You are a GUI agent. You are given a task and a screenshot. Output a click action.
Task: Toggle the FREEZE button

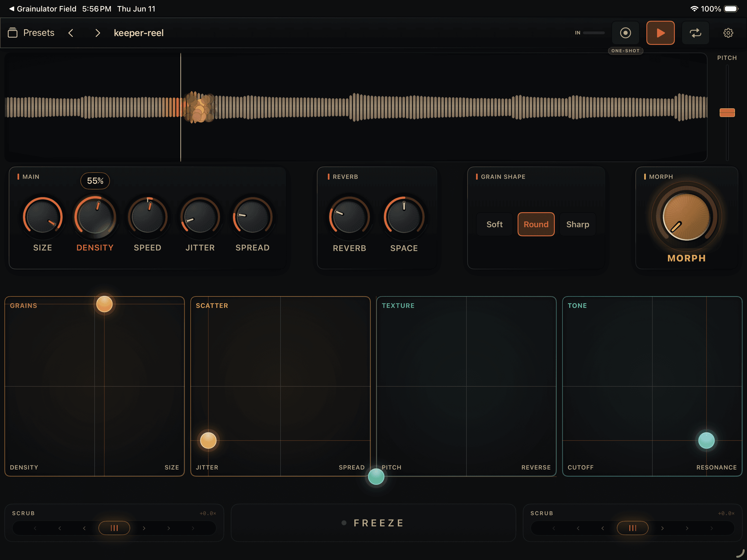(373, 523)
